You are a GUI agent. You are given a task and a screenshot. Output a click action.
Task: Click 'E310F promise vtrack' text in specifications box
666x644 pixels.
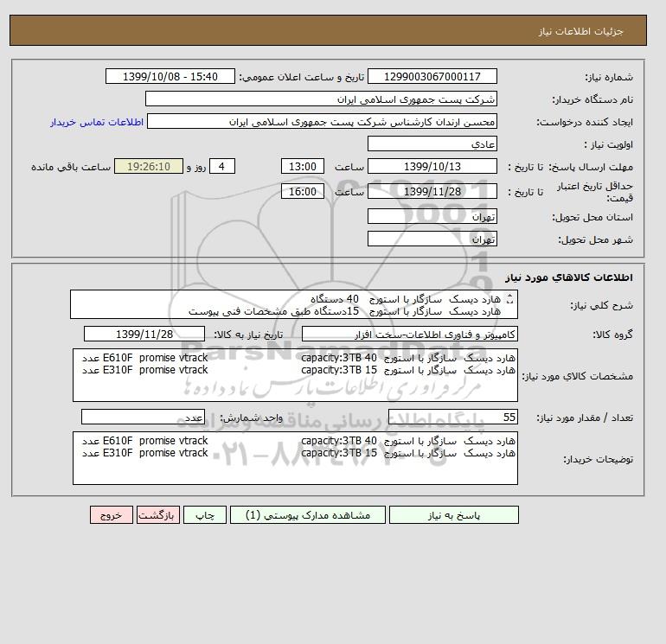click(156, 370)
